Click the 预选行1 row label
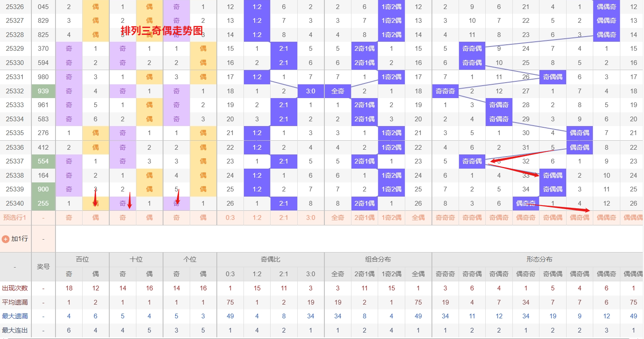644x339 pixels. point(15,218)
